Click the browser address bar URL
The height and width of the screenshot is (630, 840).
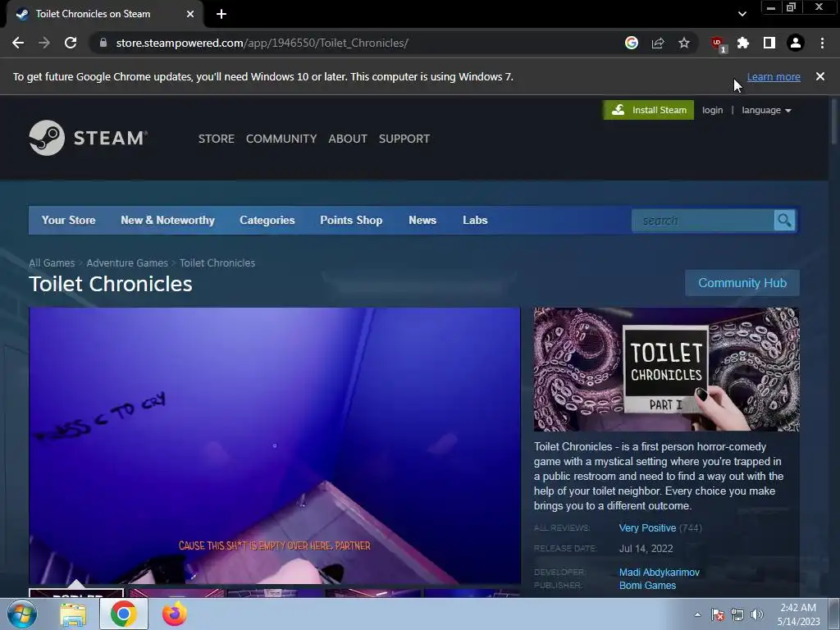click(x=262, y=43)
